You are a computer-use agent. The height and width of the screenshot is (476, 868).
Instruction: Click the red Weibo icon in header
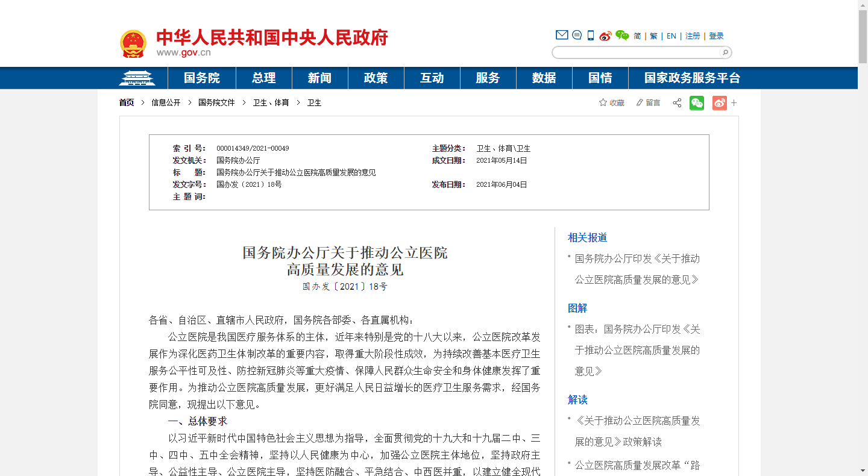pos(605,36)
